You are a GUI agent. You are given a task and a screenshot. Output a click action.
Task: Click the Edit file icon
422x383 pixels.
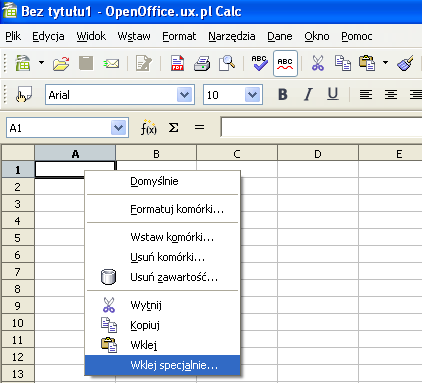click(x=144, y=63)
